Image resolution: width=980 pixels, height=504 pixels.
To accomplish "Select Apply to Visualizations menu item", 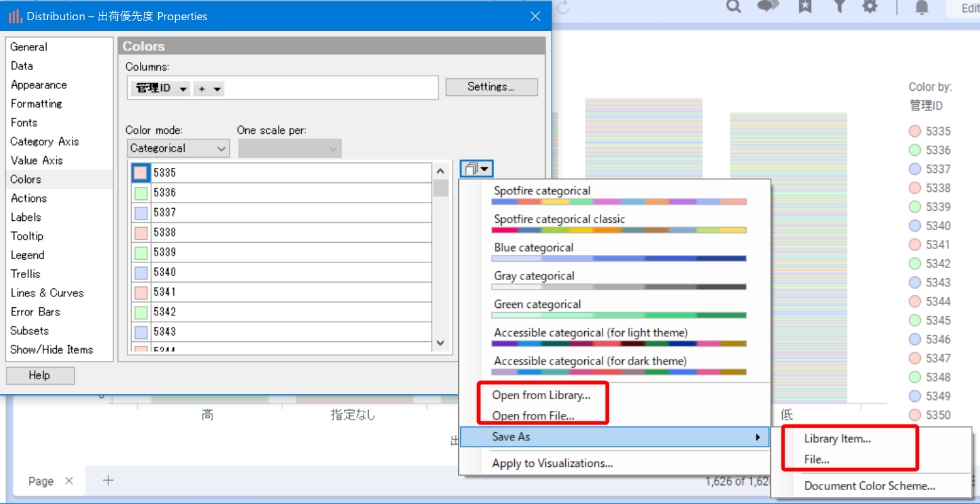I will pyautogui.click(x=552, y=464).
